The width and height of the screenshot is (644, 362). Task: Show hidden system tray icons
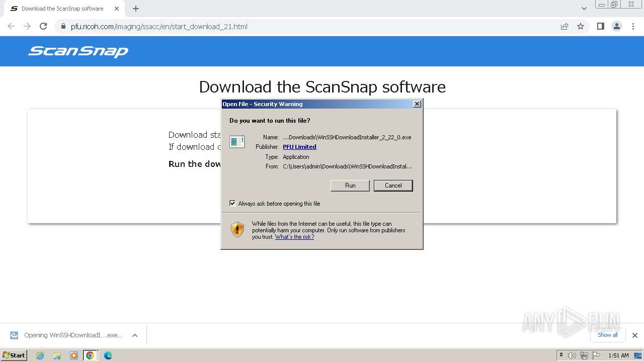pos(561,355)
